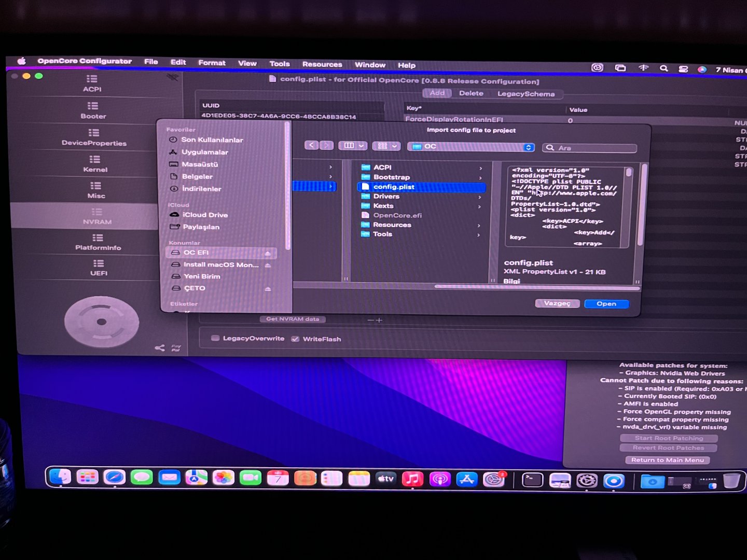
Task: Open the Misc section in the sidebar
Action: tap(96, 190)
